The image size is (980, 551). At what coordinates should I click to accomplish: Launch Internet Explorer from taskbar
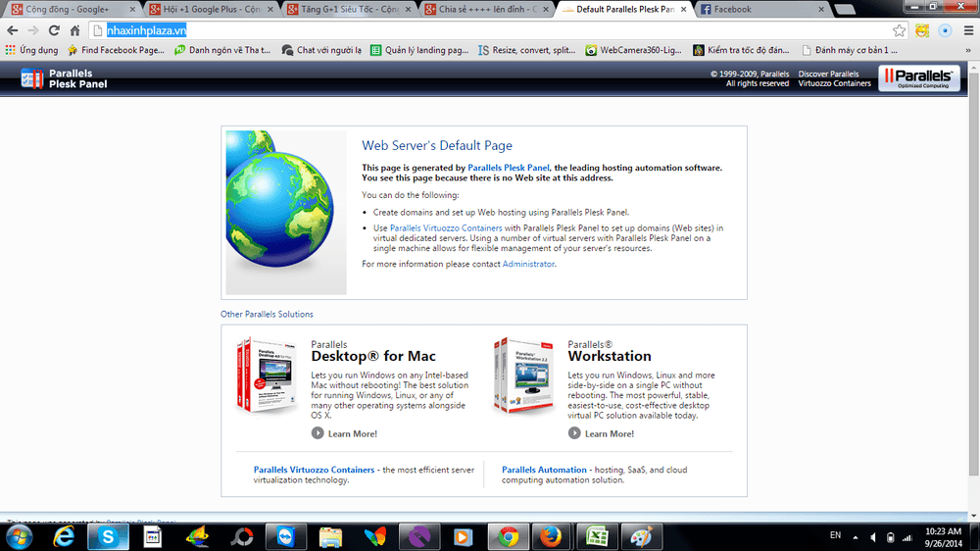pos(64,537)
